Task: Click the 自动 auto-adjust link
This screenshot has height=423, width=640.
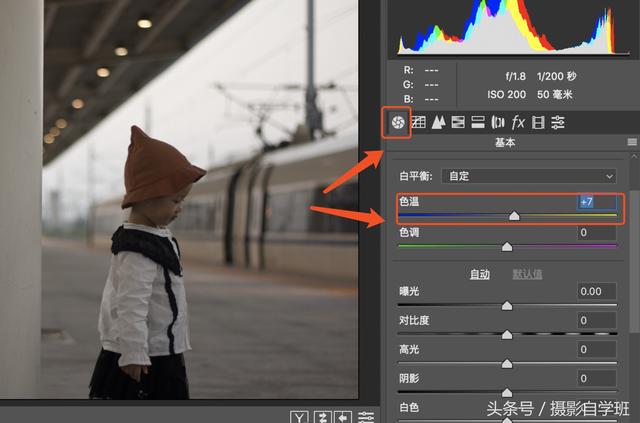Action: 480,274
